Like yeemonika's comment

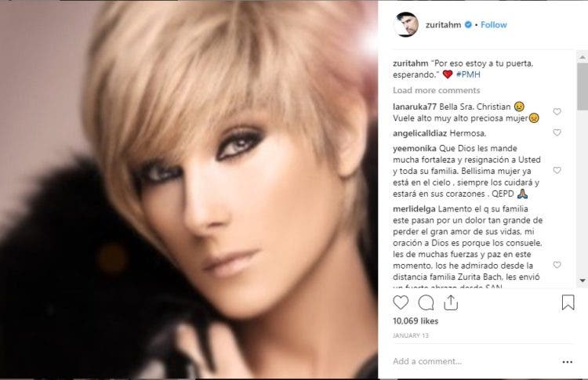click(x=557, y=171)
